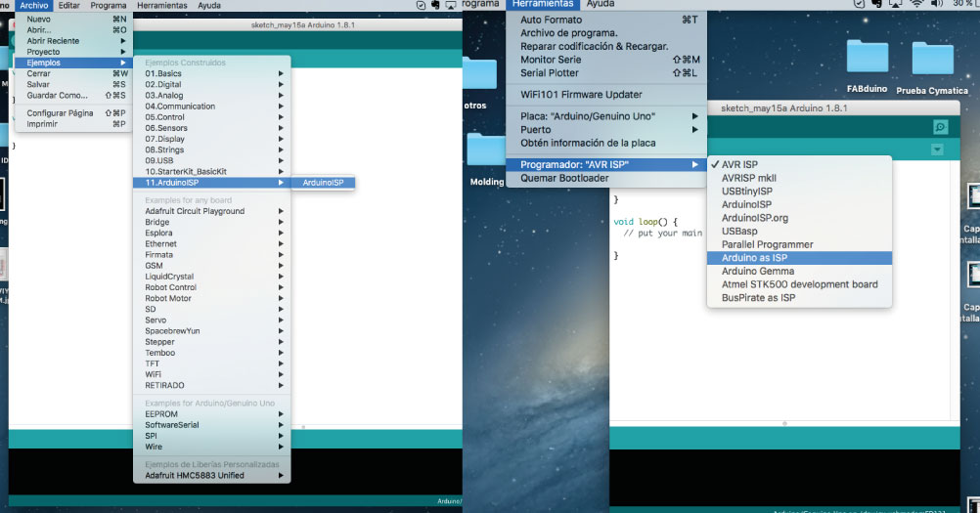
Task: Select Quemar Bootloader menu entry
Action: [x=606, y=178]
